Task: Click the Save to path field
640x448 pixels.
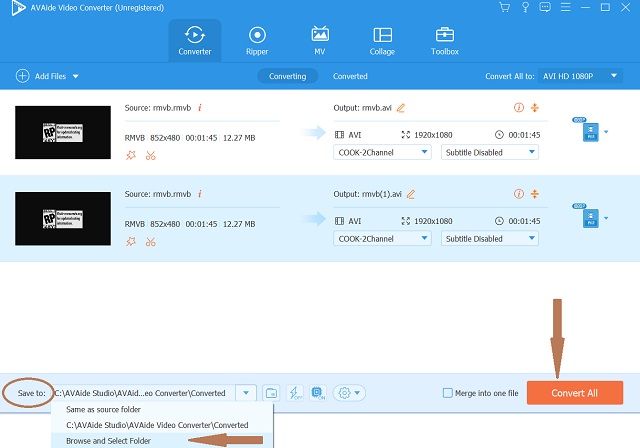Action: (x=144, y=393)
